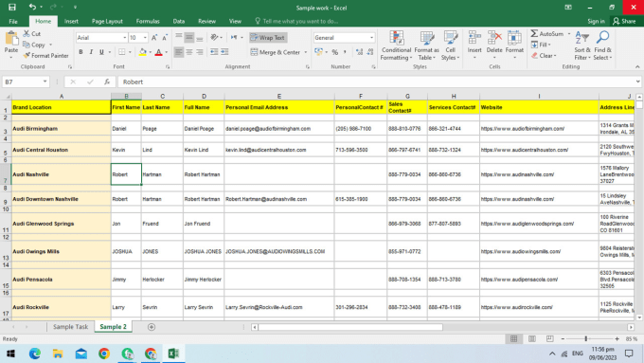Click AutoSum sigma icon
This screenshot has width=644, height=363.
[x=534, y=34]
